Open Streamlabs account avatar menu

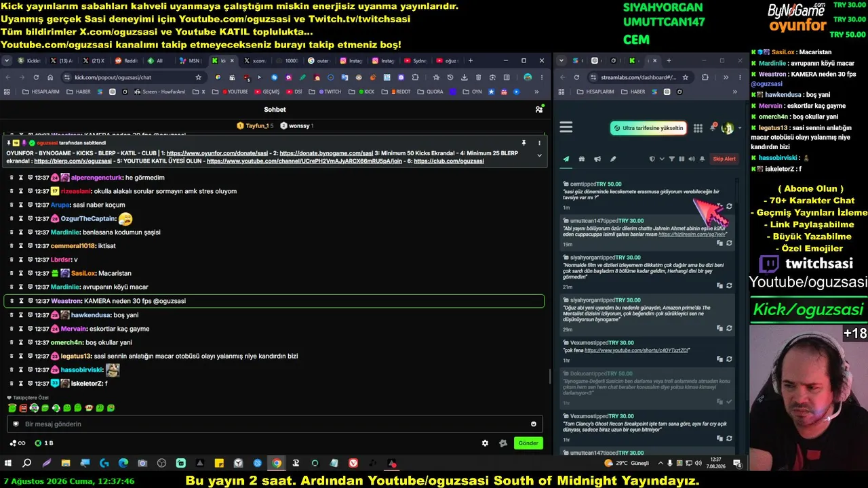click(728, 128)
